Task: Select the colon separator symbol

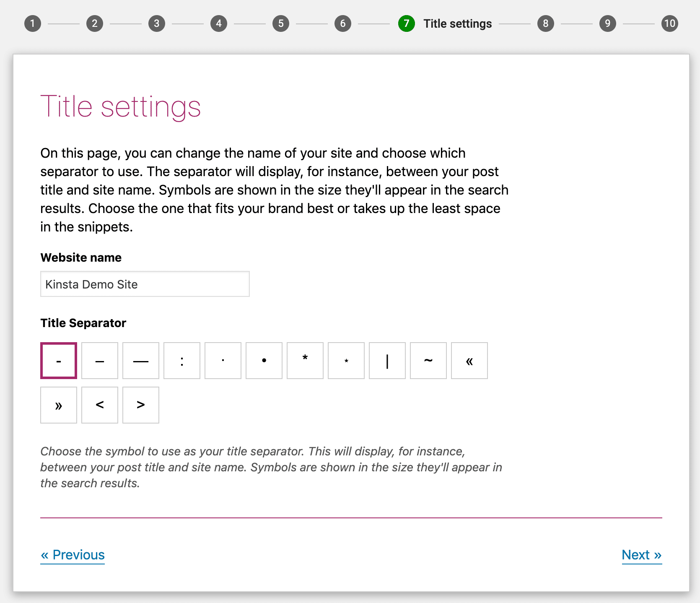Action: pyautogui.click(x=182, y=361)
